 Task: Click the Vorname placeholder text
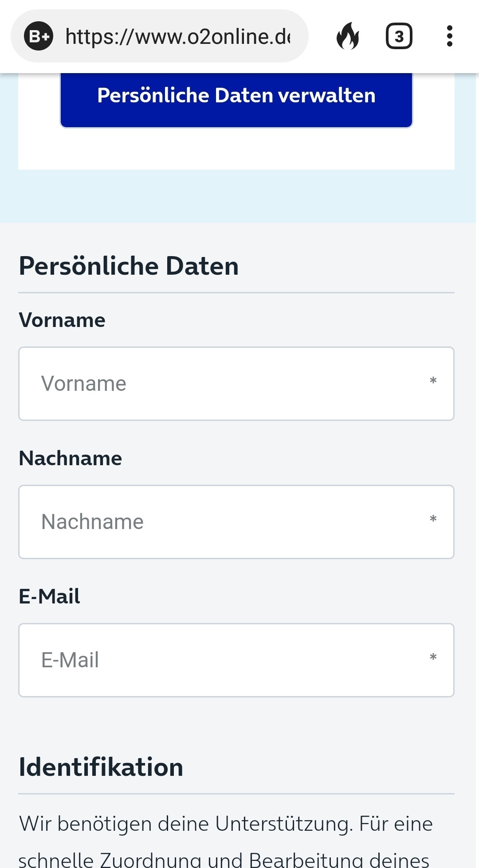click(84, 384)
